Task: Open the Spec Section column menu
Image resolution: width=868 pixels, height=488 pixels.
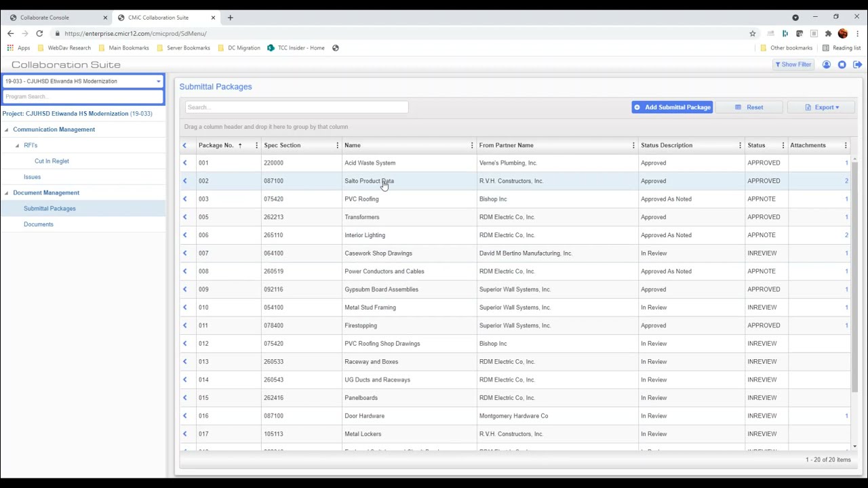Action: (337, 145)
